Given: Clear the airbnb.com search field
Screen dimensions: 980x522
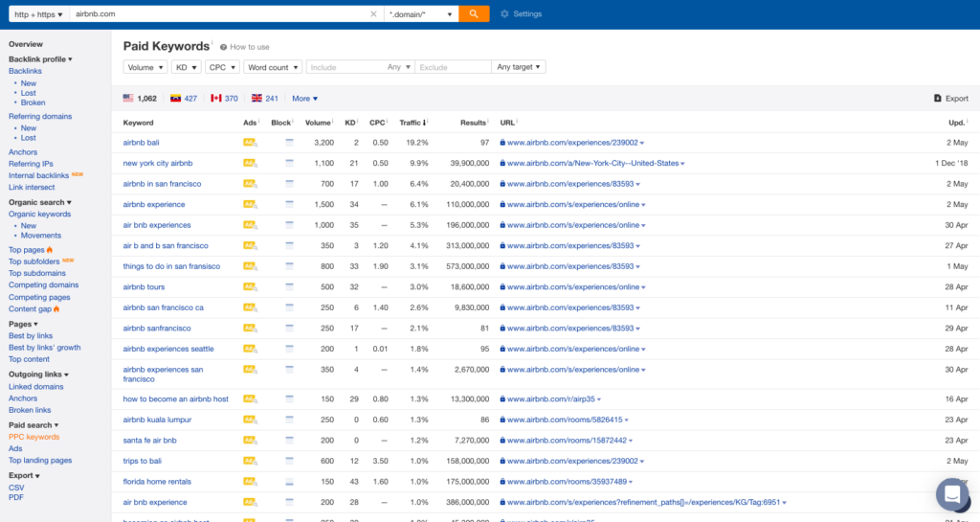Looking at the screenshot, I should (373, 13).
